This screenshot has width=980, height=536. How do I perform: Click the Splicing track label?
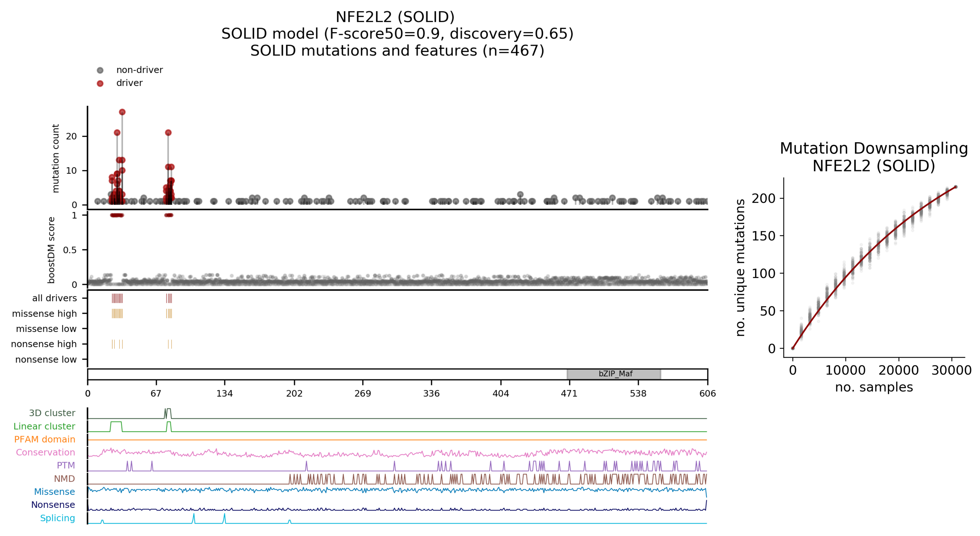coord(57,518)
